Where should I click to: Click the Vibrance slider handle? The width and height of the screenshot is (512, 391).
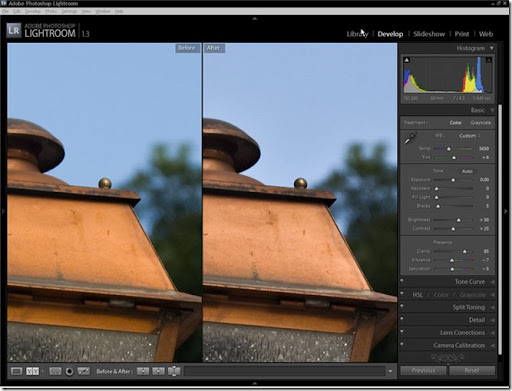[452, 260]
